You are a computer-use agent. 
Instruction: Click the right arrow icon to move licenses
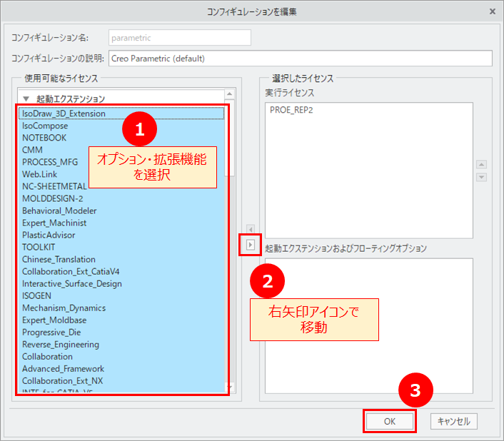tap(251, 245)
